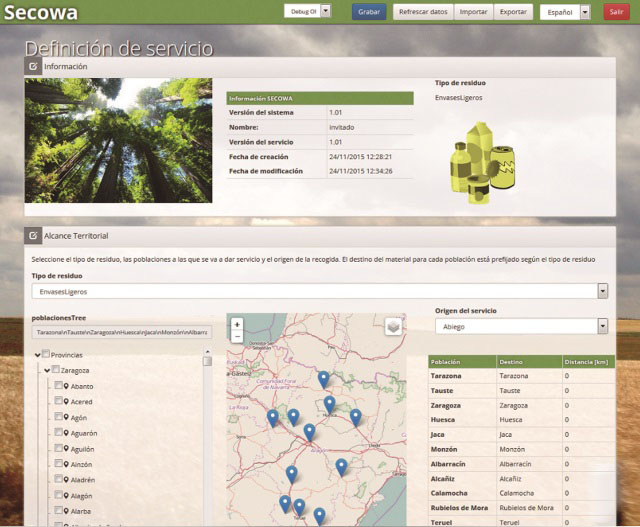
Task: Click the Destino column header
Action: 529,362
